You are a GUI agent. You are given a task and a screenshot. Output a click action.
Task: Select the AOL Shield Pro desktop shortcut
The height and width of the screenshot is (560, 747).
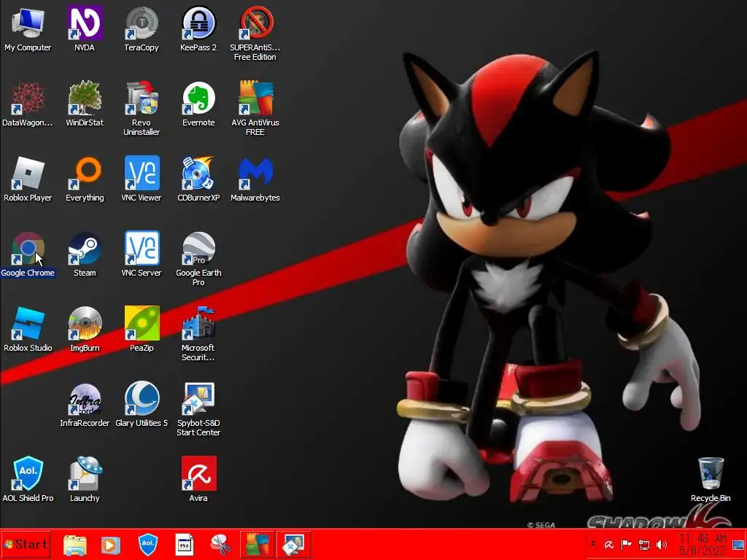click(28, 481)
